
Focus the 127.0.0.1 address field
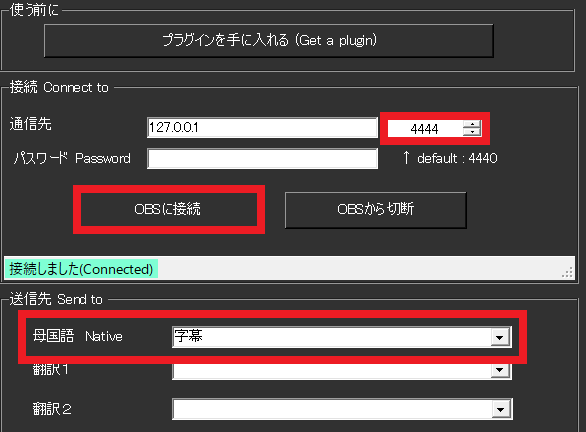click(262, 128)
